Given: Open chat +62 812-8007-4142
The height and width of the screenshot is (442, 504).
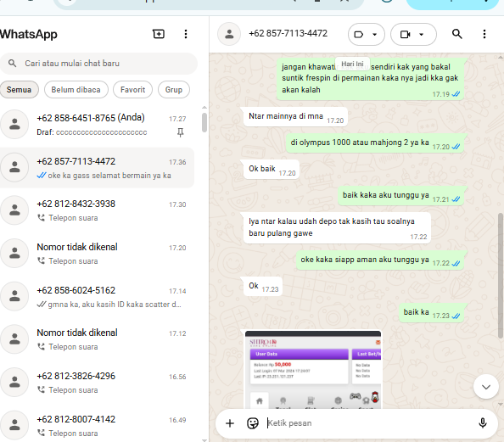Looking at the screenshot, I should click(x=97, y=426).
